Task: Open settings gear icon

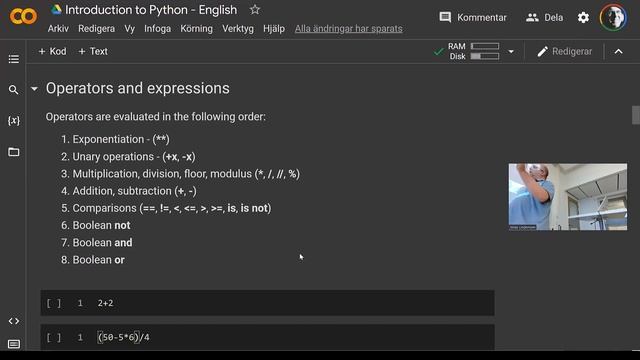Action: (x=583, y=18)
